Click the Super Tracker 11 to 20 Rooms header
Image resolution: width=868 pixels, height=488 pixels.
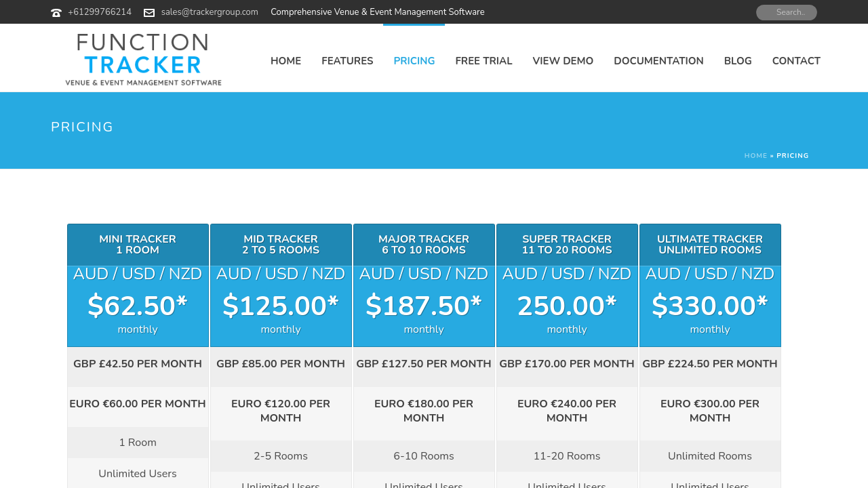(x=567, y=245)
